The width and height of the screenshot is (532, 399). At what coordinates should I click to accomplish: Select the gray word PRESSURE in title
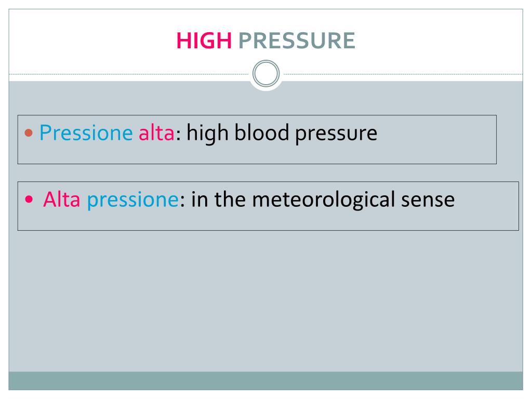(x=297, y=41)
